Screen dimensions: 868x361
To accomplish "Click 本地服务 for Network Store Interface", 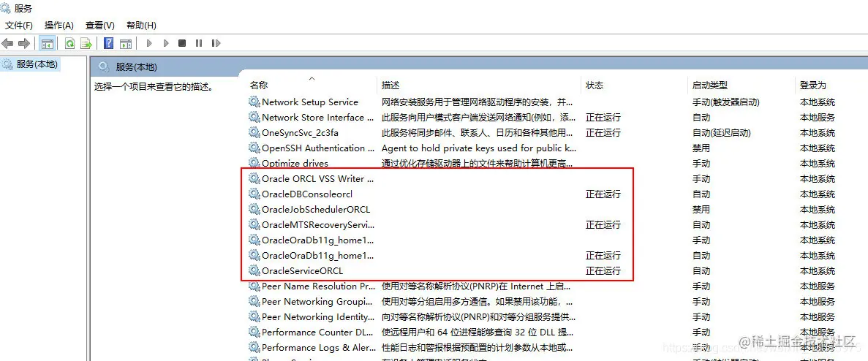I will click(817, 117).
